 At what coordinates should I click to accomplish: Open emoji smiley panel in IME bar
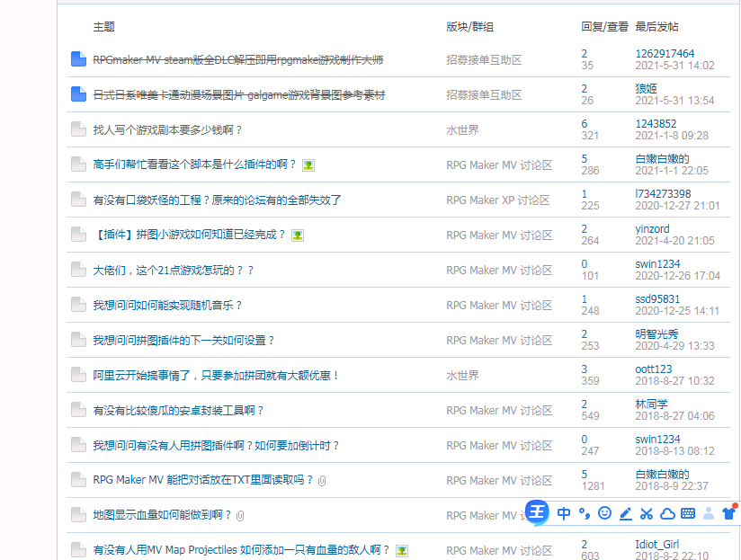605,512
